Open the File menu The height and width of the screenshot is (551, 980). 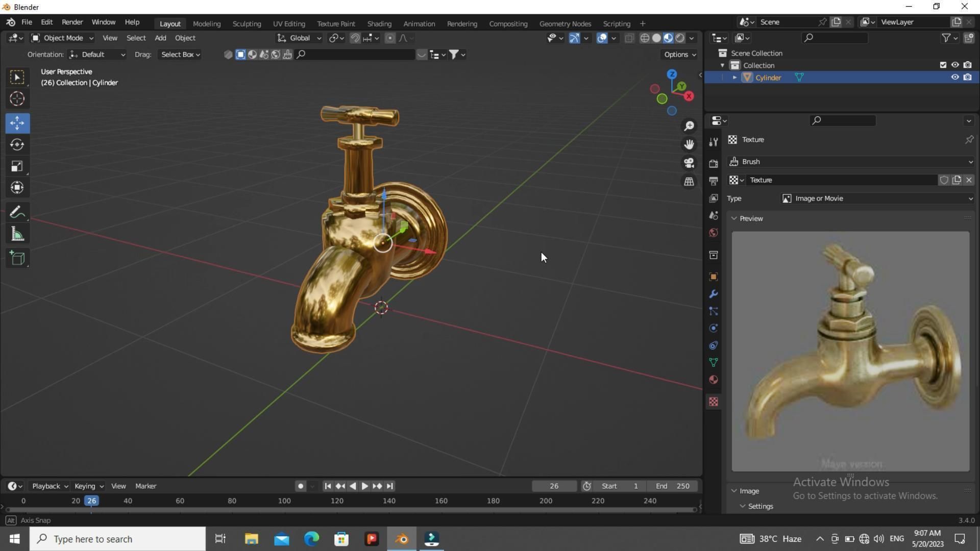27,22
